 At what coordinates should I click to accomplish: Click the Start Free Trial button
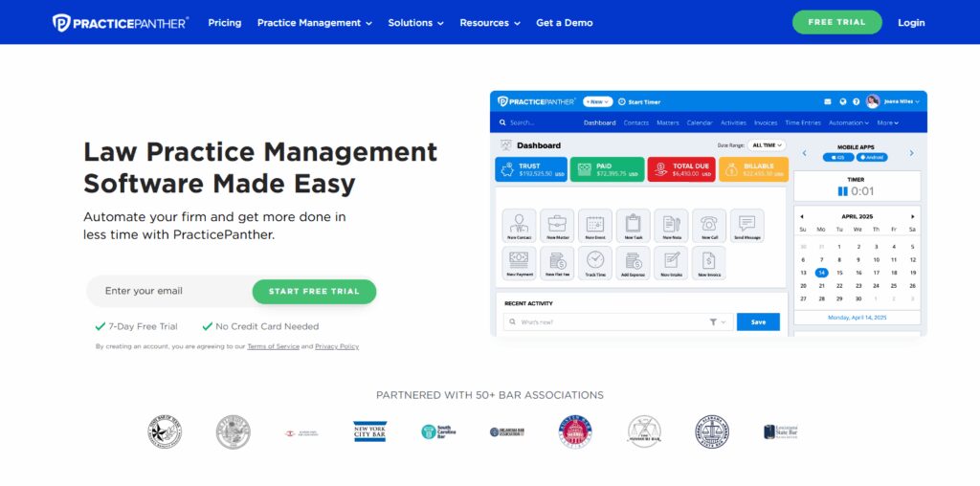point(314,291)
